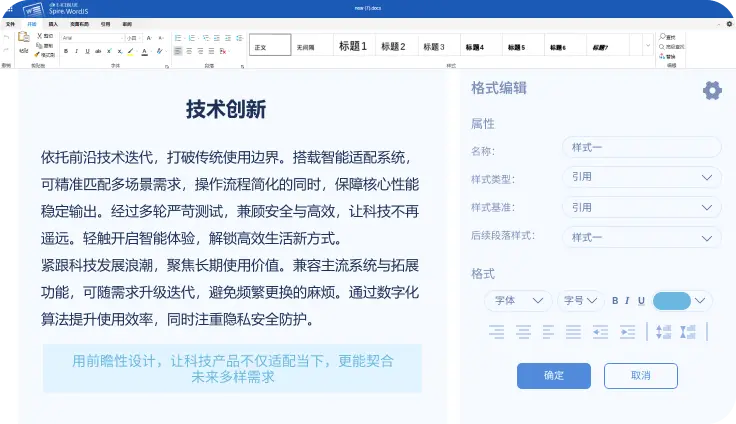This screenshot has width=736, height=424.
Task: Click the center align icon in format panel
Action: [523, 332]
